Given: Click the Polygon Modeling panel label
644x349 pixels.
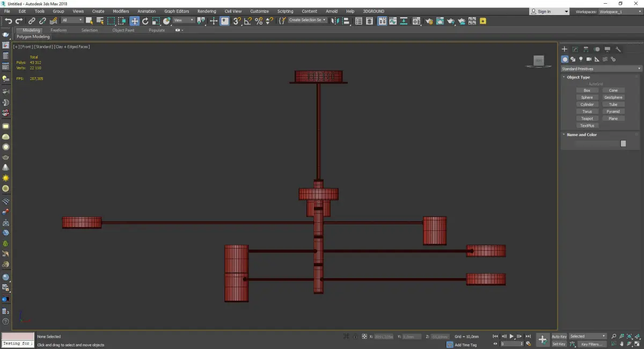Looking at the screenshot, I should (33, 37).
